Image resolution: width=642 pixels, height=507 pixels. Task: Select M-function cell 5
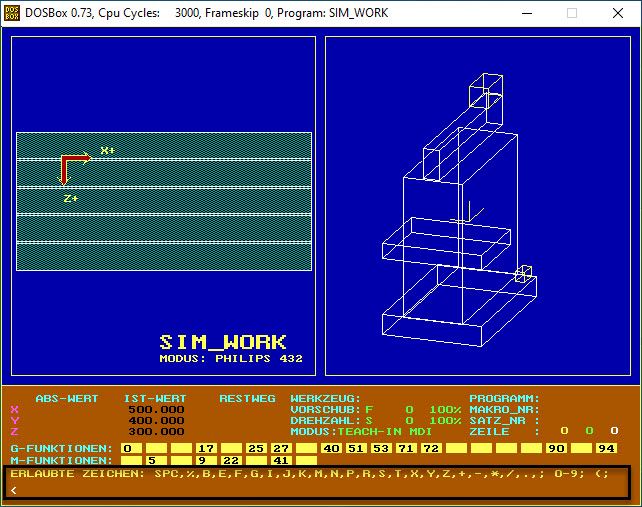(x=156, y=460)
